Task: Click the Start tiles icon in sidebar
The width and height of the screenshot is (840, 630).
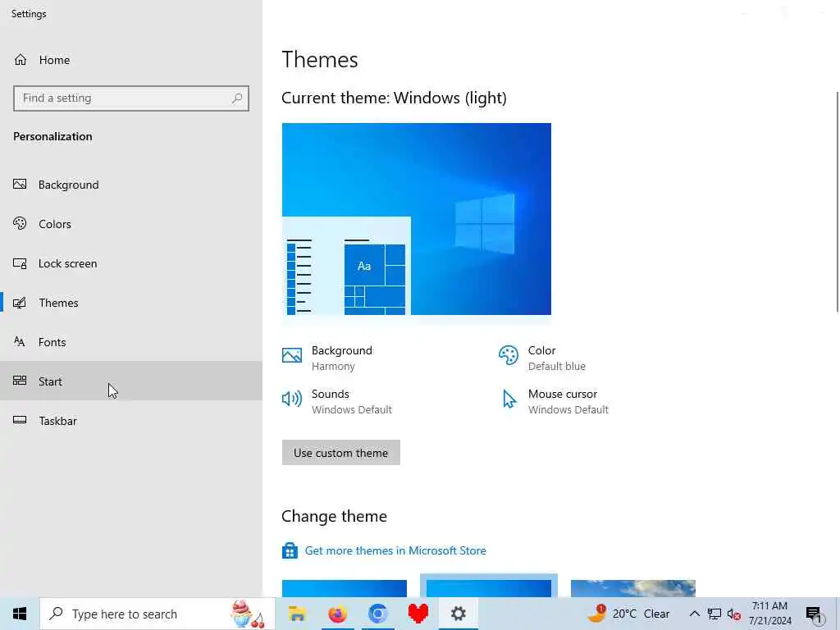Action: click(20, 381)
